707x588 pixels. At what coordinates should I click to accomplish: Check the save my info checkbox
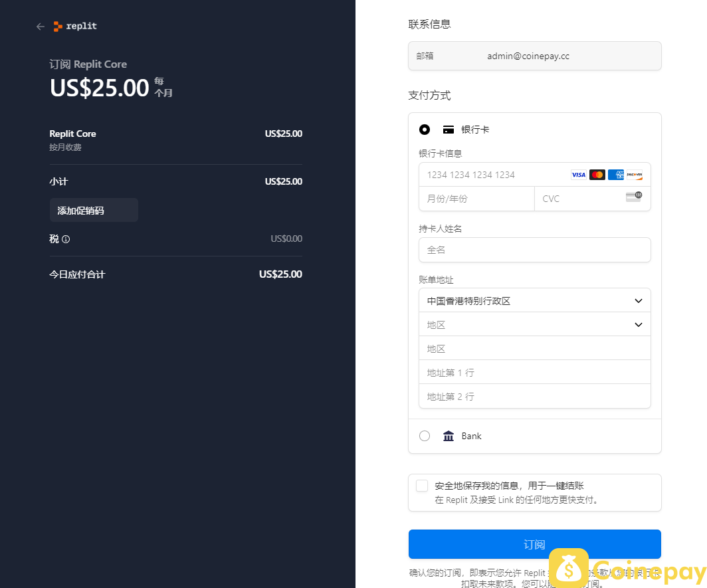pyautogui.click(x=422, y=486)
